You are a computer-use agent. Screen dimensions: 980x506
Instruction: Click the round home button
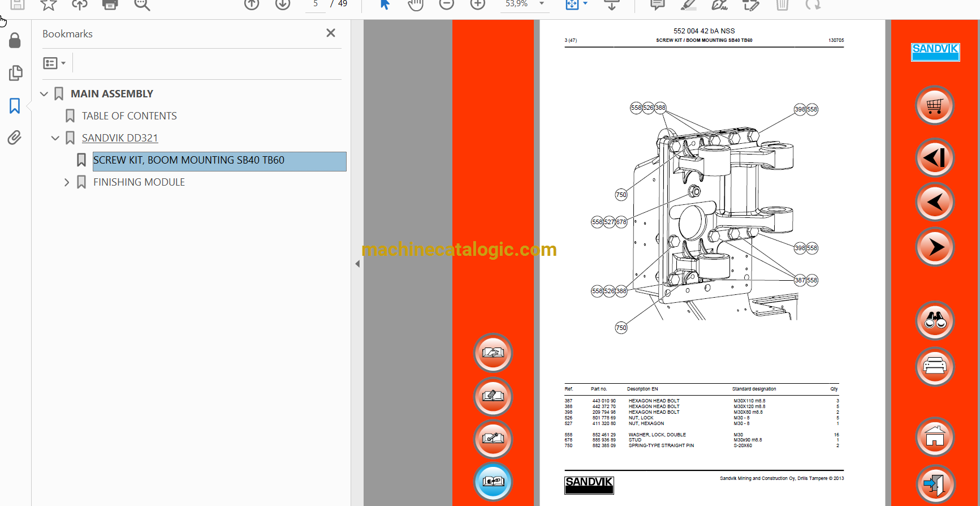click(x=935, y=437)
